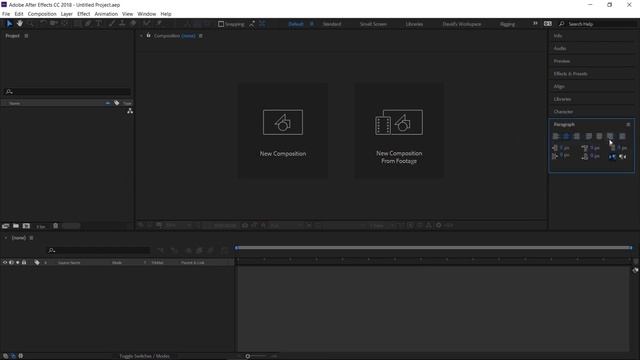The height and width of the screenshot is (360, 640).
Task: Open the Composition menu
Action: pyautogui.click(x=42, y=14)
